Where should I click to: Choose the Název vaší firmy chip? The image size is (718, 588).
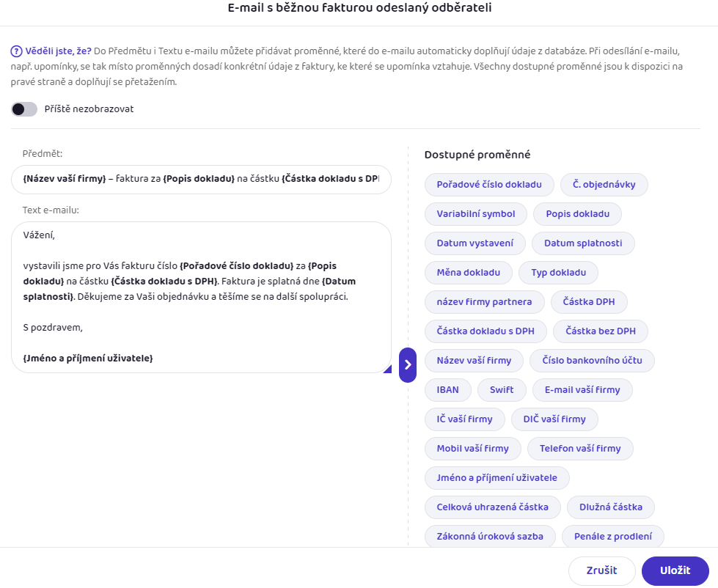(x=474, y=361)
